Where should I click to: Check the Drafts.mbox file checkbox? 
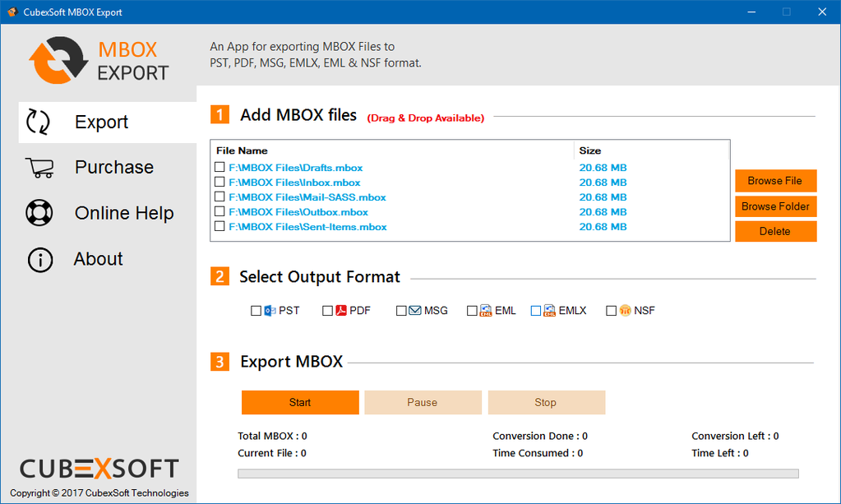219,167
